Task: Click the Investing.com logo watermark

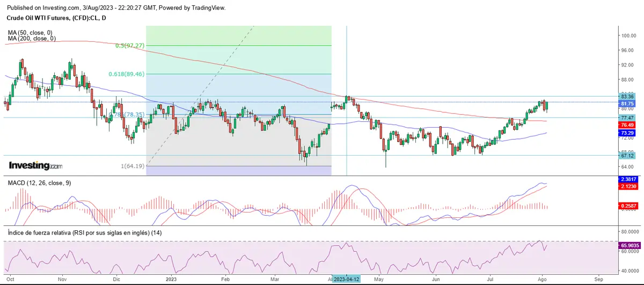Action: pyautogui.click(x=35, y=165)
